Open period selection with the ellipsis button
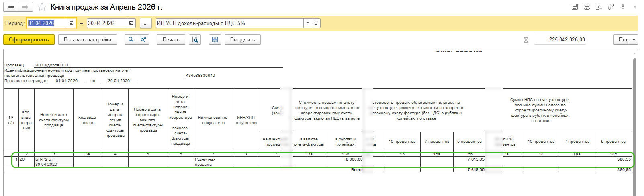This screenshot has height=196, width=644. pyautogui.click(x=145, y=23)
